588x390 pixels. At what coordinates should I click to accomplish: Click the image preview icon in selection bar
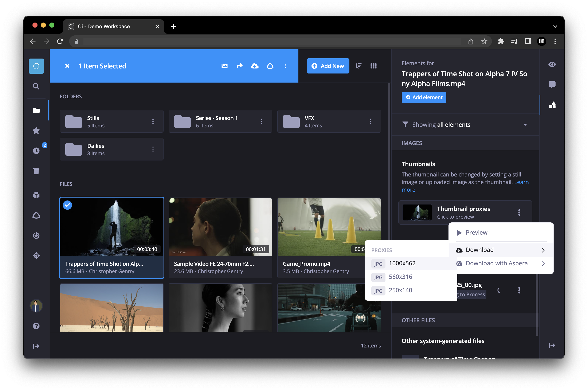pyautogui.click(x=224, y=66)
